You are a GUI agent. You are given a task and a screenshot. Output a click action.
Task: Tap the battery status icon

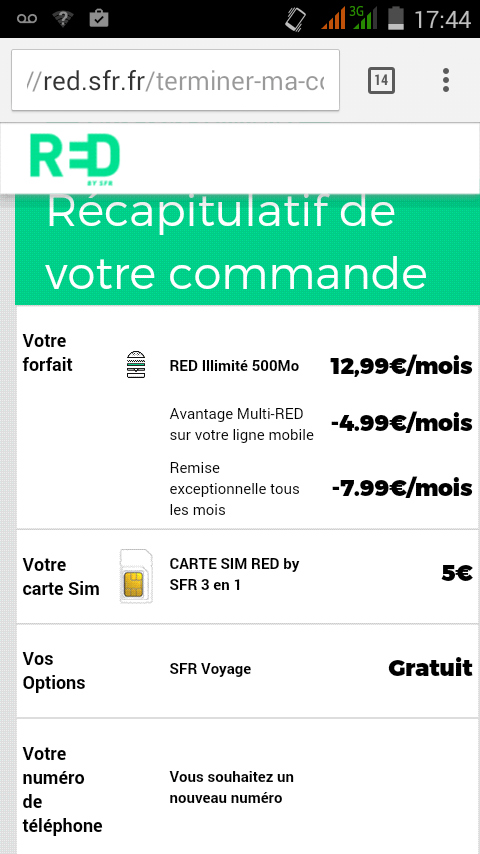(396, 19)
